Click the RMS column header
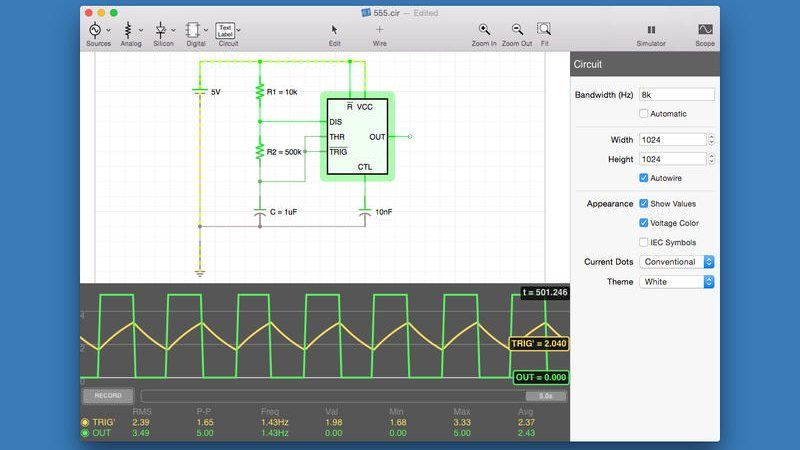 click(141, 411)
